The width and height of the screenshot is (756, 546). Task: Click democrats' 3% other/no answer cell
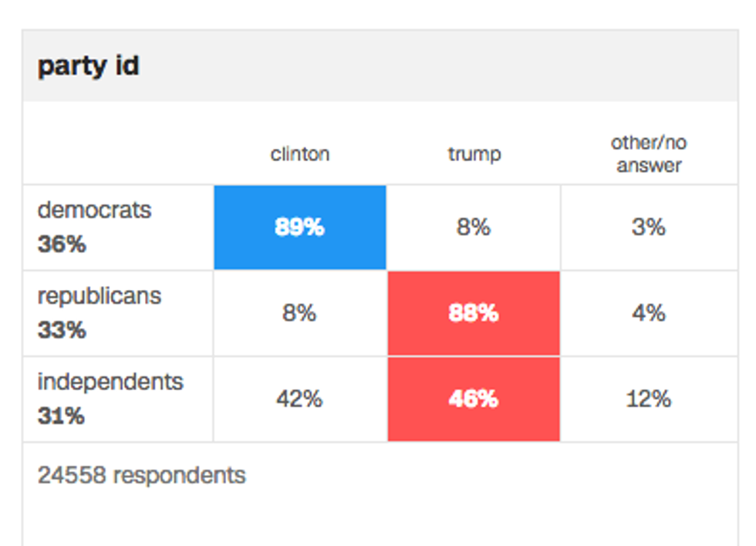(x=648, y=228)
